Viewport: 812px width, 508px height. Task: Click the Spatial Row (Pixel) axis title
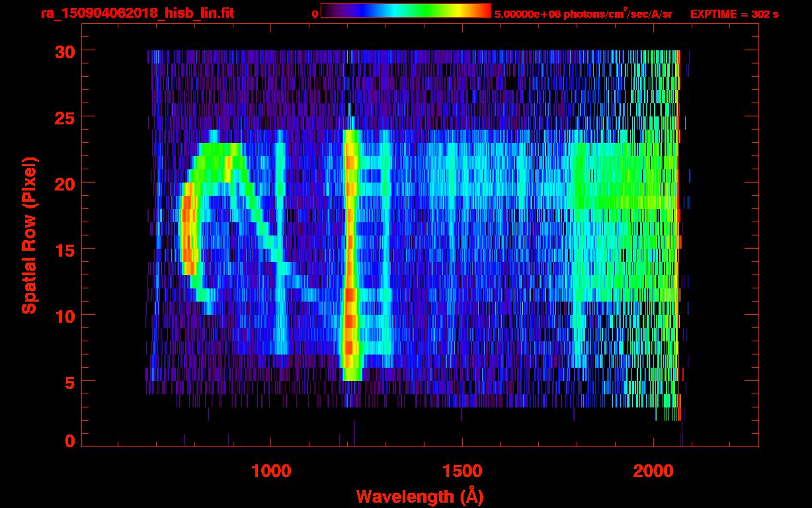point(29,235)
